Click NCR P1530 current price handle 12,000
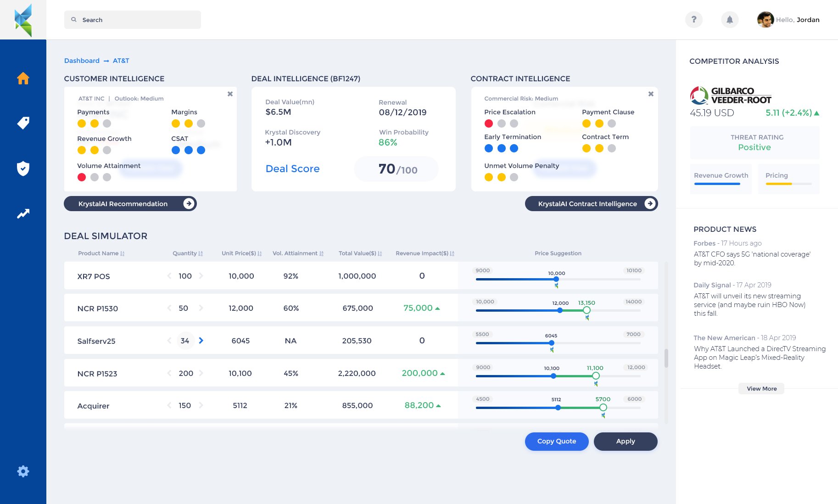This screenshot has height=504, width=838. (560, 310)
